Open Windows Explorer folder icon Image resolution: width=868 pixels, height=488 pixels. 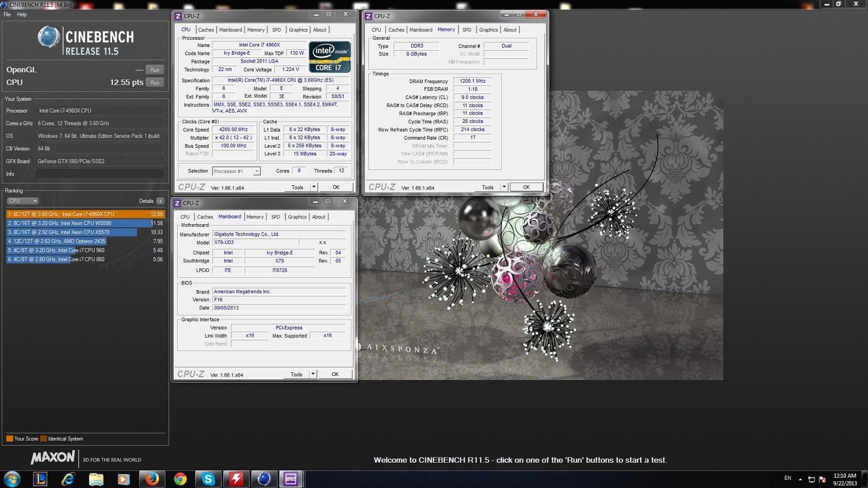pos(96,479)
